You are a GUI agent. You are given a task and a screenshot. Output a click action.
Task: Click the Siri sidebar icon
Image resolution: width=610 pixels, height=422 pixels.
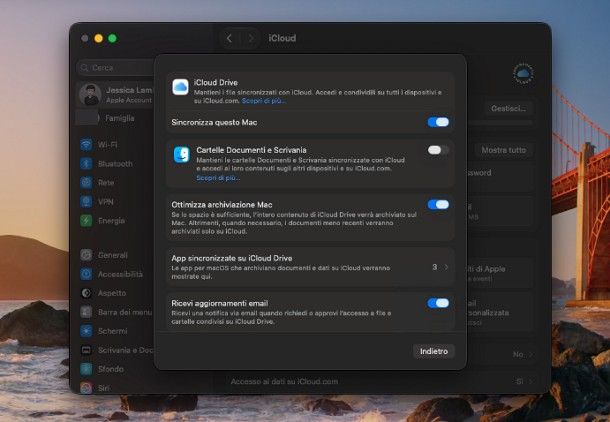(x=86, y=387)
